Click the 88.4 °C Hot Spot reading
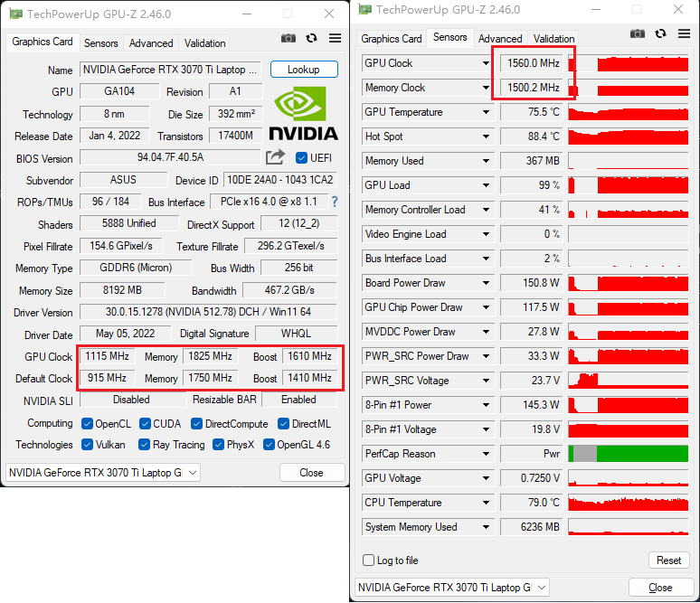This screenshot has height=603, width=700. [531, 137]
